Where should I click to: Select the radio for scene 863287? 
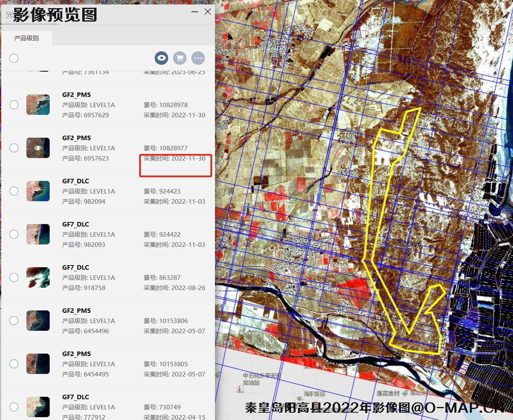pyautogui.click(x=14, y=277)
